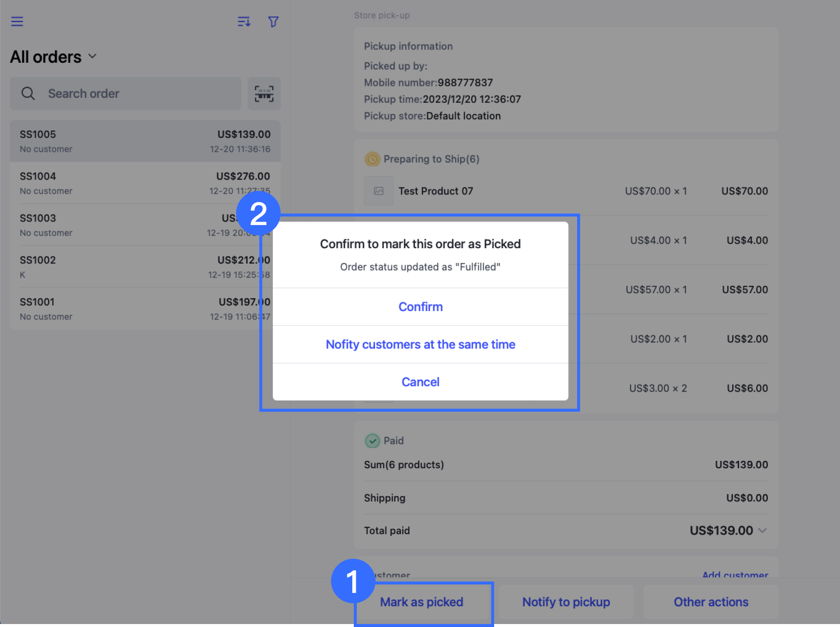Click Notify to pickup button

point(566,602)
